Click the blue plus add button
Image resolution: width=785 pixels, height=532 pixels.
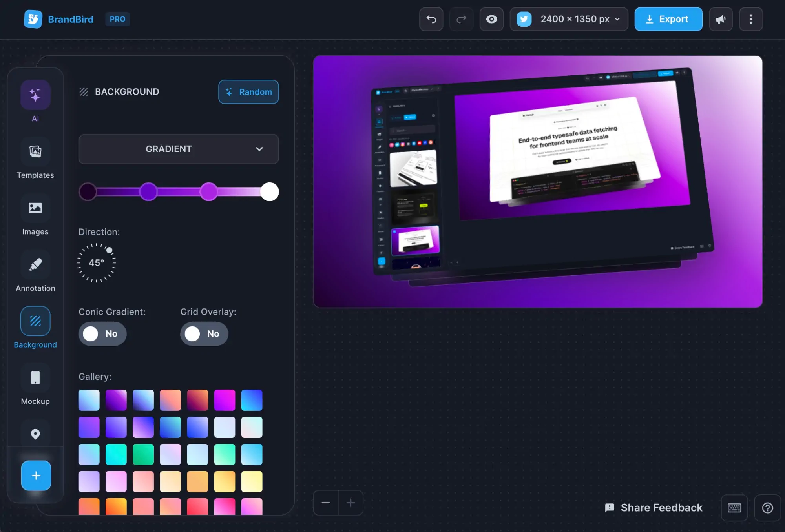click(36, 475)
